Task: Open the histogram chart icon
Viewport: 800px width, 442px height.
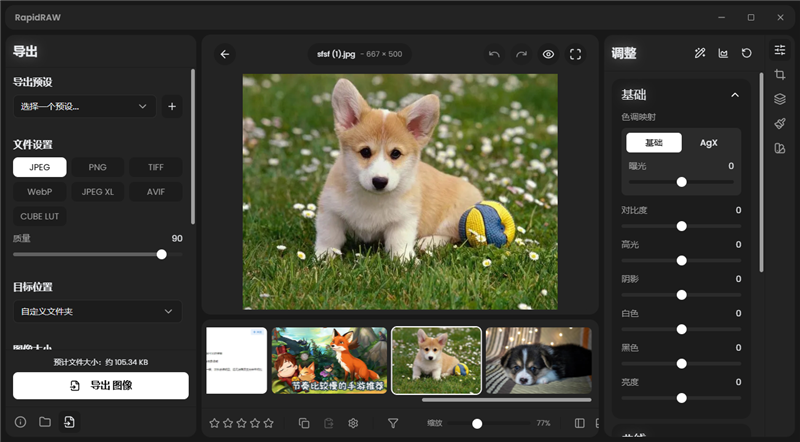Action: (x=723, y=53)
